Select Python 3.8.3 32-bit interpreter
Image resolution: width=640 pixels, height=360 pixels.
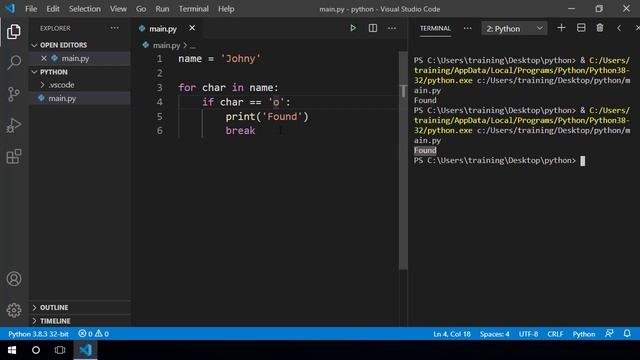(38, 334)
